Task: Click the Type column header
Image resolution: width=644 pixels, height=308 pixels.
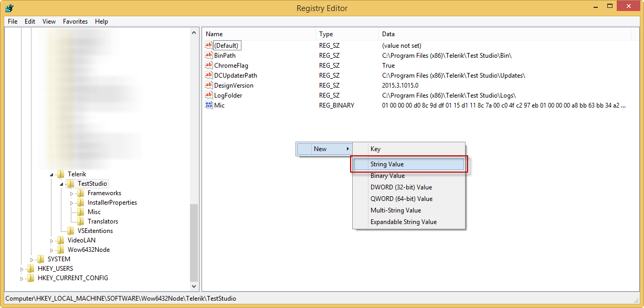Action: click(347, 34)
